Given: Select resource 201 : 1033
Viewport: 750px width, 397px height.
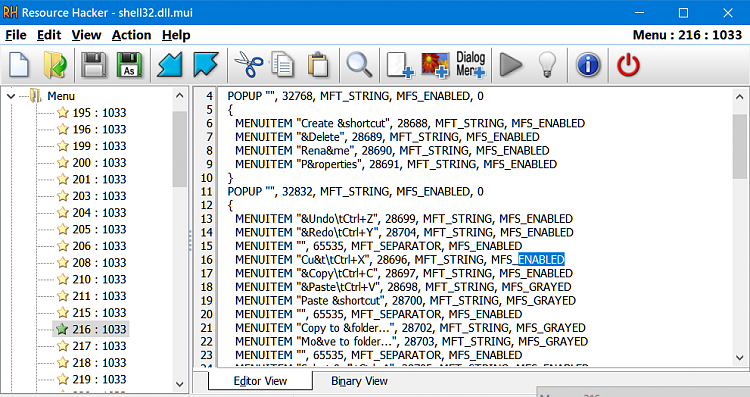Looking at the screenshot, I should 99,179.
